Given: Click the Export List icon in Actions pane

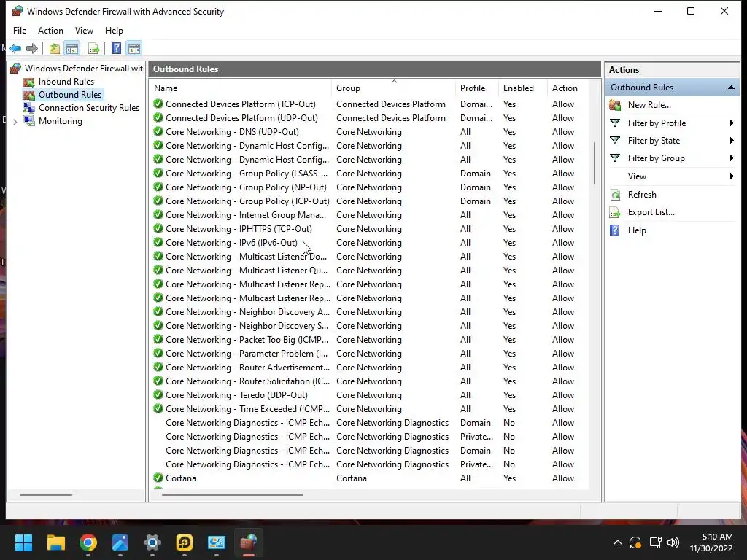Looking at the screenshot, I should [615, 212].
